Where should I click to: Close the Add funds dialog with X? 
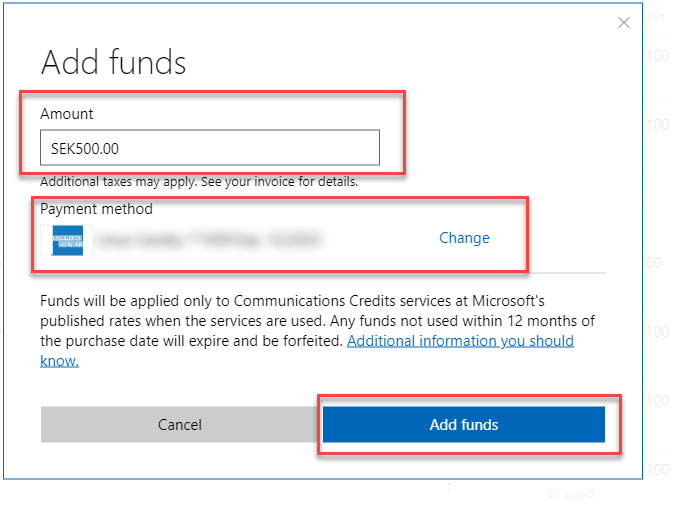(x=624, y=22)
